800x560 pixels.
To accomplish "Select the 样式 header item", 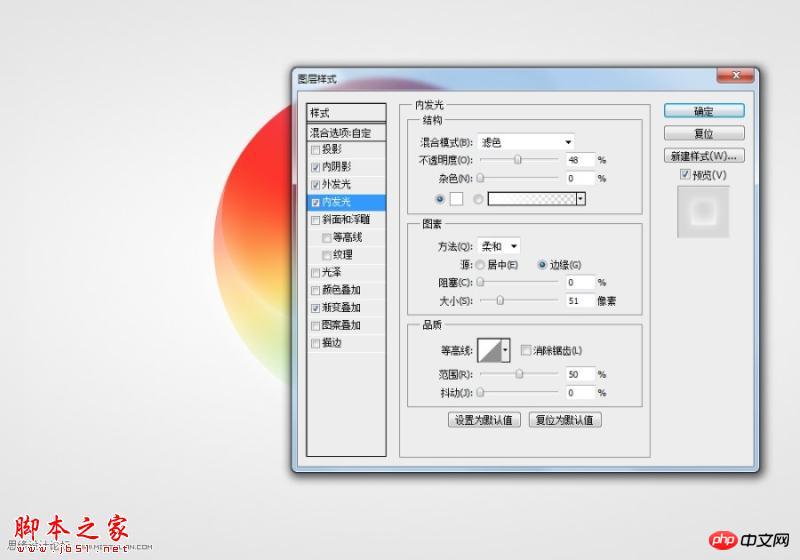I will [x=346, y=113].
